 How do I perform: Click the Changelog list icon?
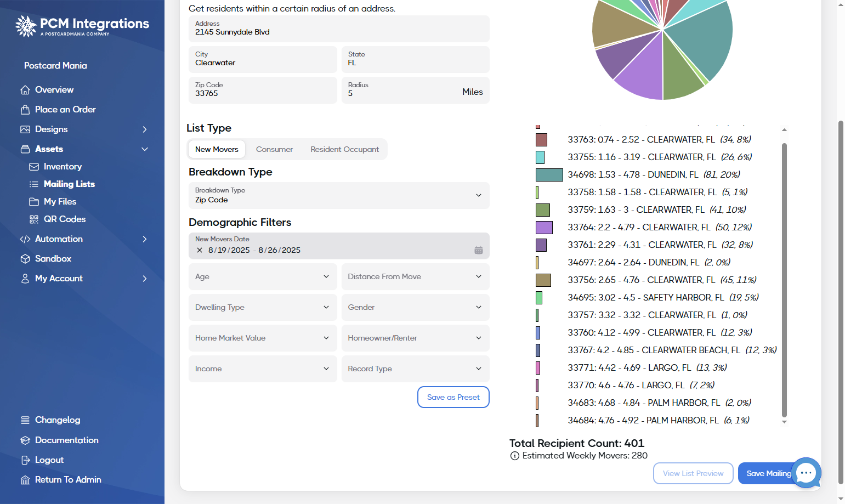[25, 420]
